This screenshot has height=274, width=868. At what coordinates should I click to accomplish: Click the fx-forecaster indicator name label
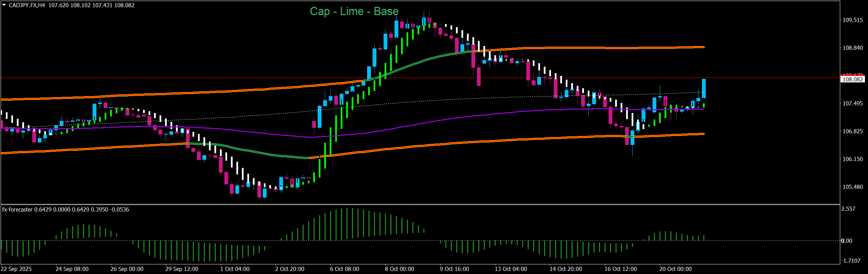pos(17,209)
